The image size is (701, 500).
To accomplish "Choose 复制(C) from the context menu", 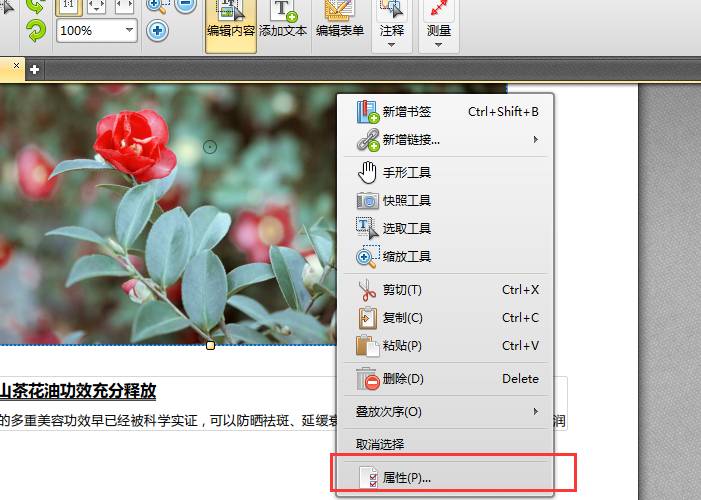I will (402, 318).
